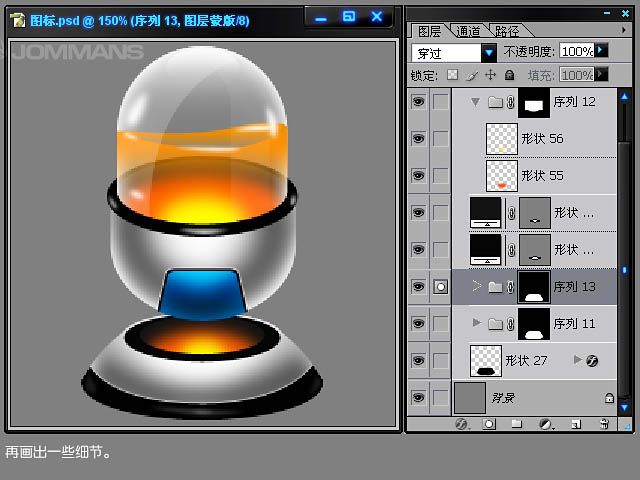Collapse the 序列 12 layer group
The height and width of the screenshot is (480, 640).
(x=475, y=102)
